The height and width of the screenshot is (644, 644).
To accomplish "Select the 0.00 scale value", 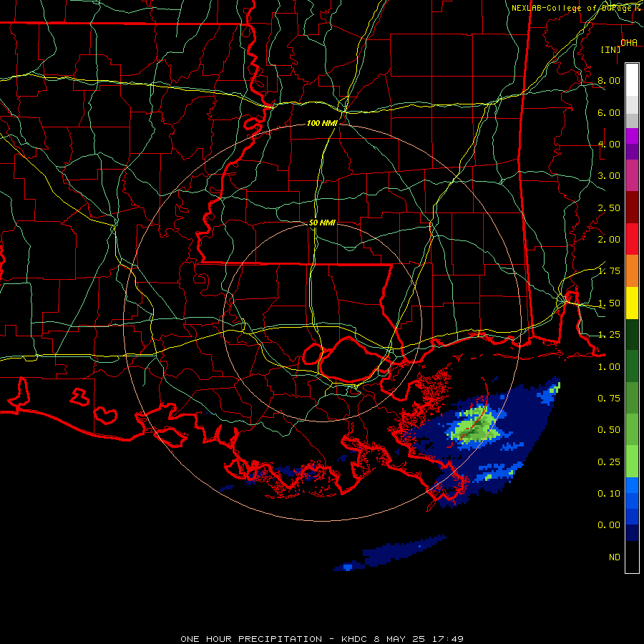I will coord(609,525).
